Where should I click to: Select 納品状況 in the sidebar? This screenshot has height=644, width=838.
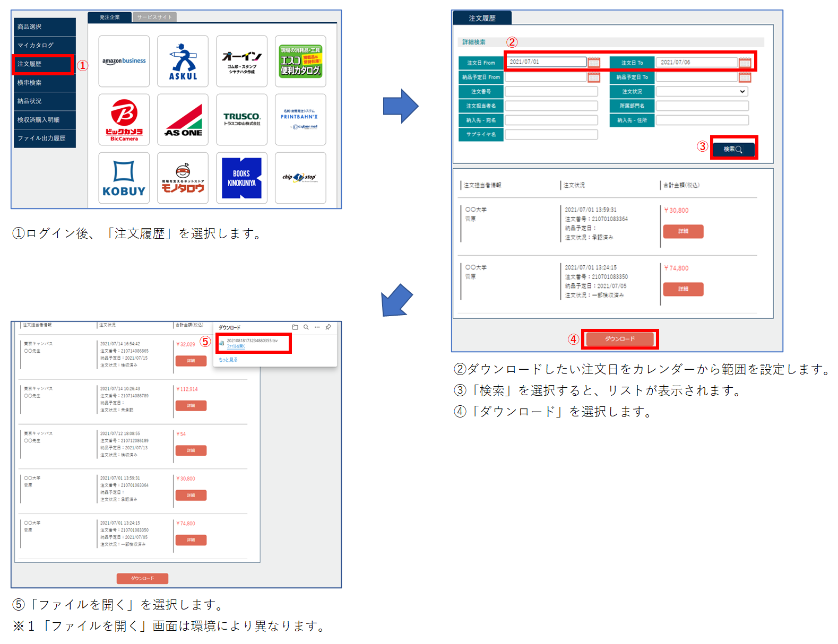click(x=45, y=101)
